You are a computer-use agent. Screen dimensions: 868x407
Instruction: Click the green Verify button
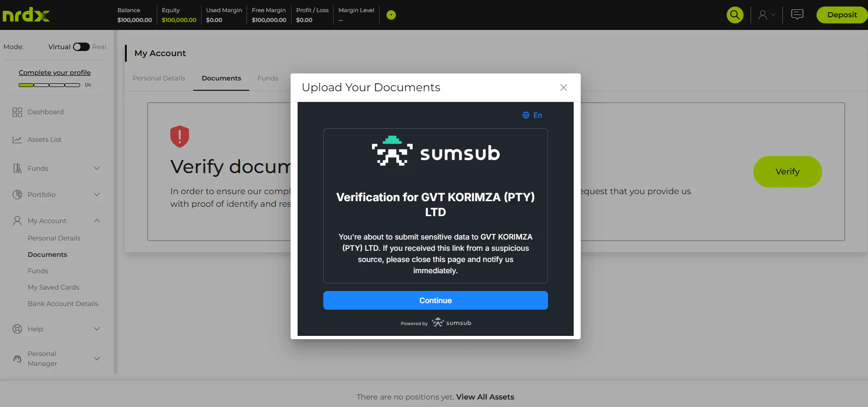tap(788, 172)
